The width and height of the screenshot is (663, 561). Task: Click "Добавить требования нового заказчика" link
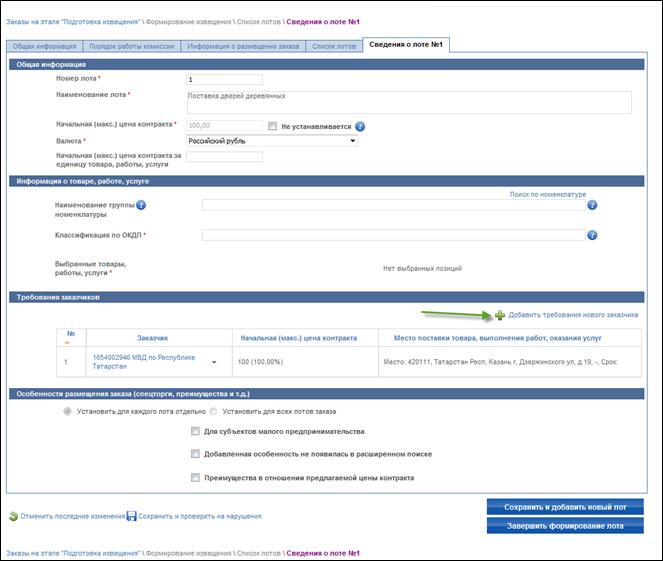573,315
